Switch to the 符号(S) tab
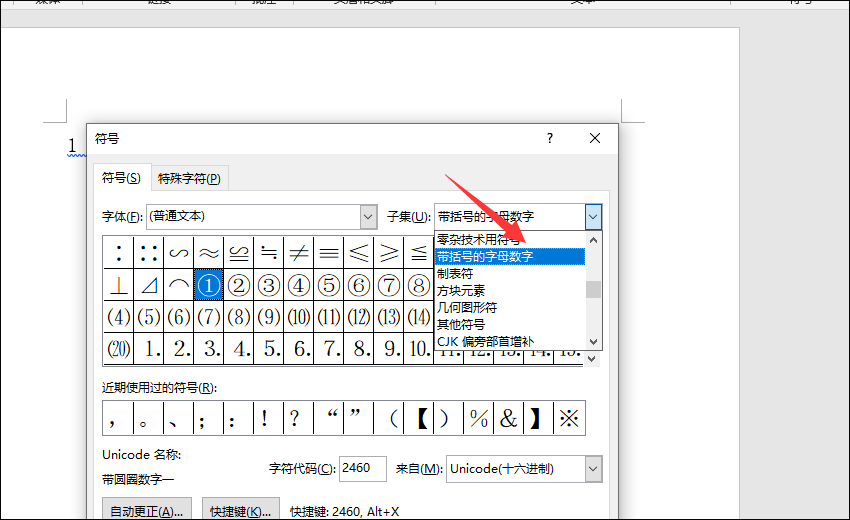Viewport: 850px width, 520px height. click(121, 177)
